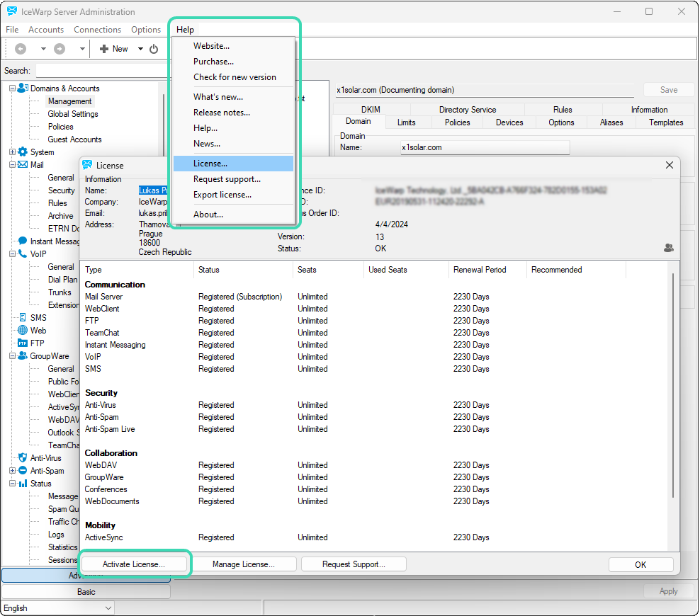
Task: Select Management in the tree
Action: click(69, 101)
